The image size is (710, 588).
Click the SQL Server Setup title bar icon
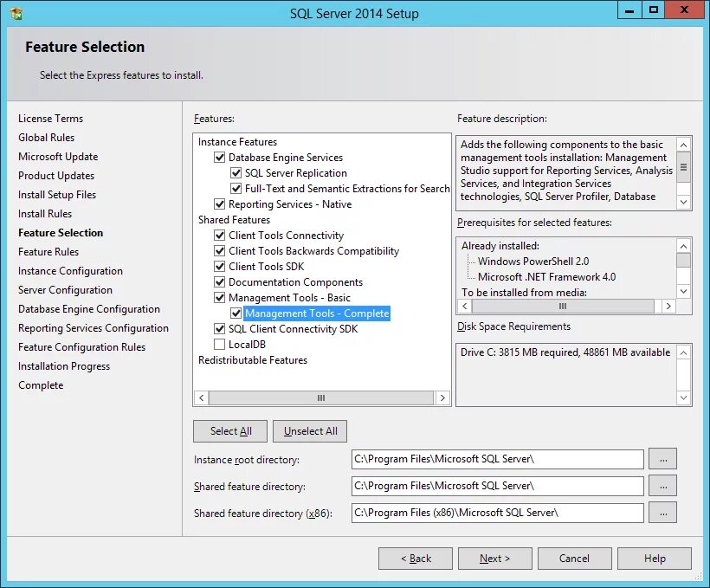[16, 13]
